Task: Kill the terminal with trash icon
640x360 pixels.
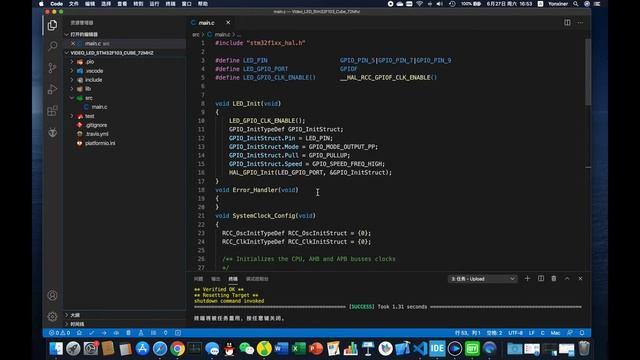Action: pyautogui.click(x=554, y=278)
